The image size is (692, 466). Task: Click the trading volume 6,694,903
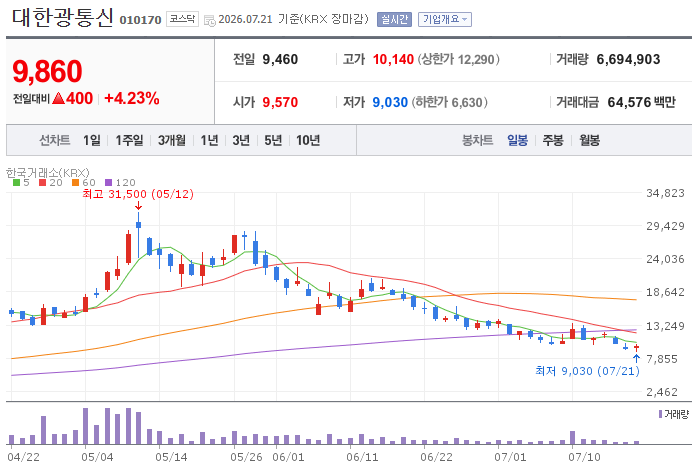point(628,59)
